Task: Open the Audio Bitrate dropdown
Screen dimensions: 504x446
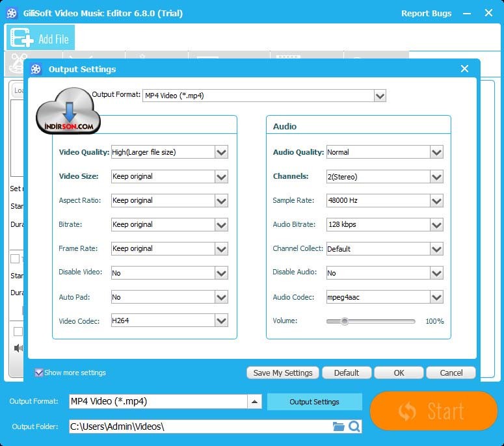Action: point(436,224)
